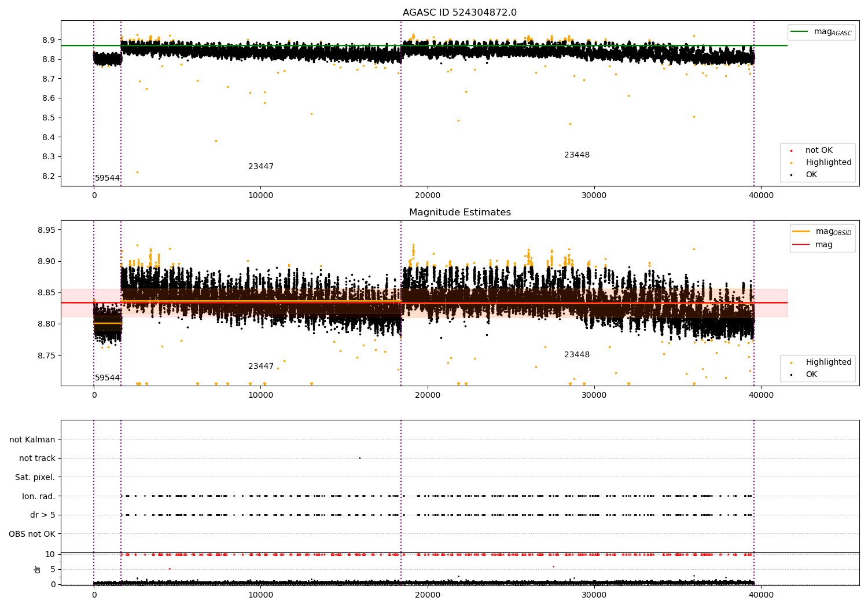Click x-axis tick "30000" under Magnitude Estimates plot
Screen dimensions: 868x608
point(594,395)
